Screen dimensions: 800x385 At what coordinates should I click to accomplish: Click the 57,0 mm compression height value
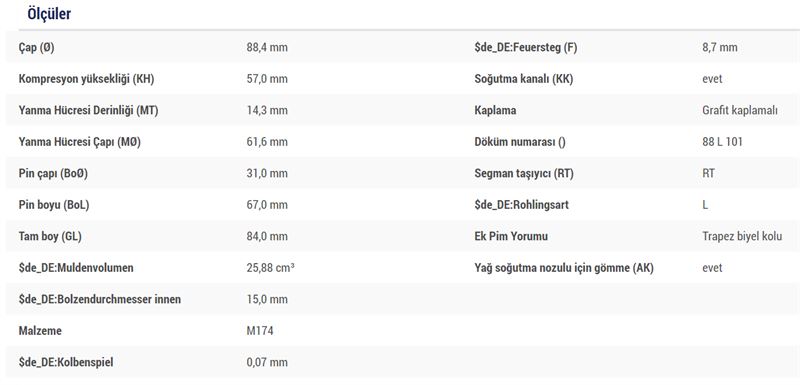pyautogui.click(x=267, y=79)
